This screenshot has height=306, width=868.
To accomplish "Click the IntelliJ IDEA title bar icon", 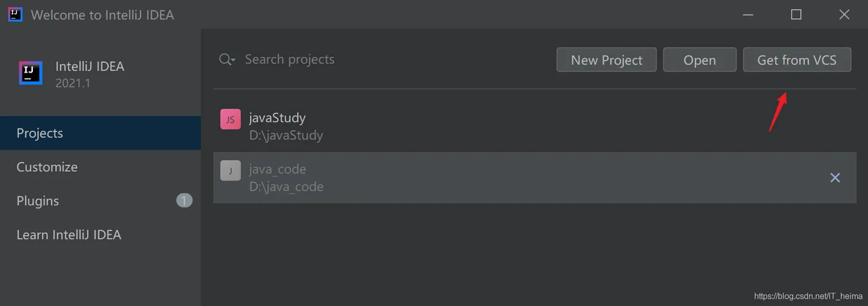I will [x=15, y=14].
